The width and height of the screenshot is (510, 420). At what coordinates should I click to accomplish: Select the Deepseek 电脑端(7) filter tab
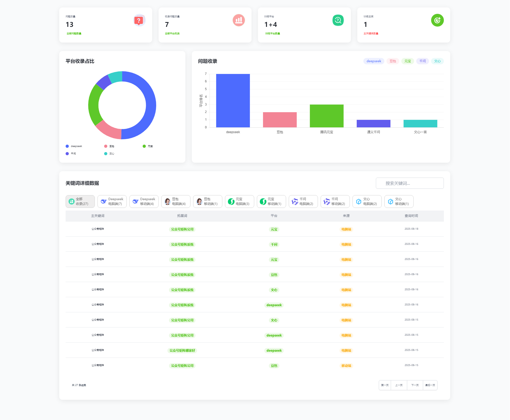pos(112,201)
